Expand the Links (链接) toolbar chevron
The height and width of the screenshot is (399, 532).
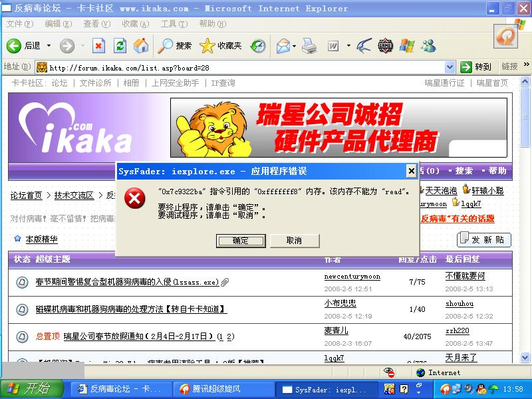click(526, 65)
